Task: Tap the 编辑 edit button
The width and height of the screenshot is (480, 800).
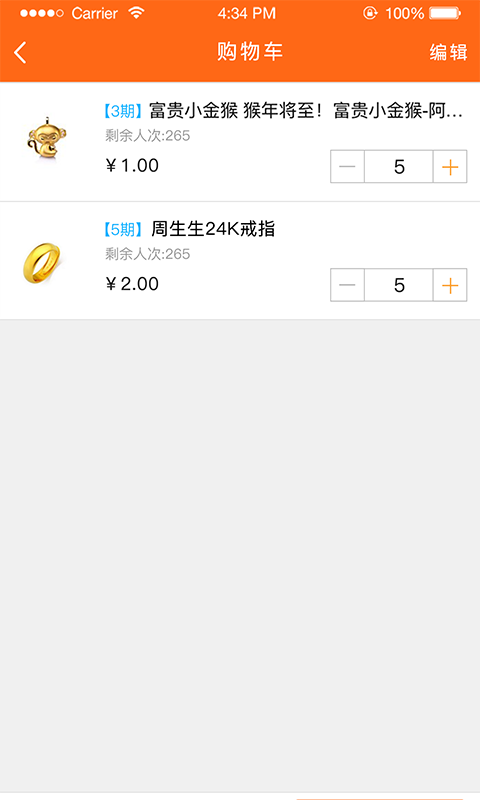Action: click(x=448, y=52)
